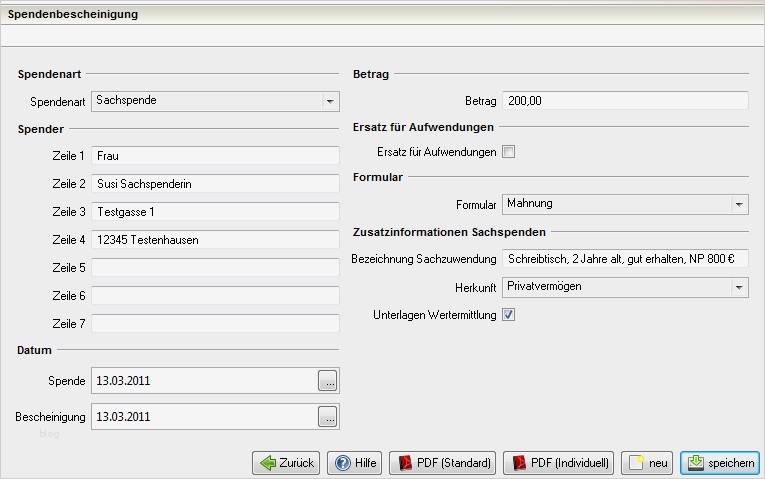The width and height of the screenshot is (765, 479).
Task: Click the empty Zeile 5 field
Action: click(x=215, y=267)
